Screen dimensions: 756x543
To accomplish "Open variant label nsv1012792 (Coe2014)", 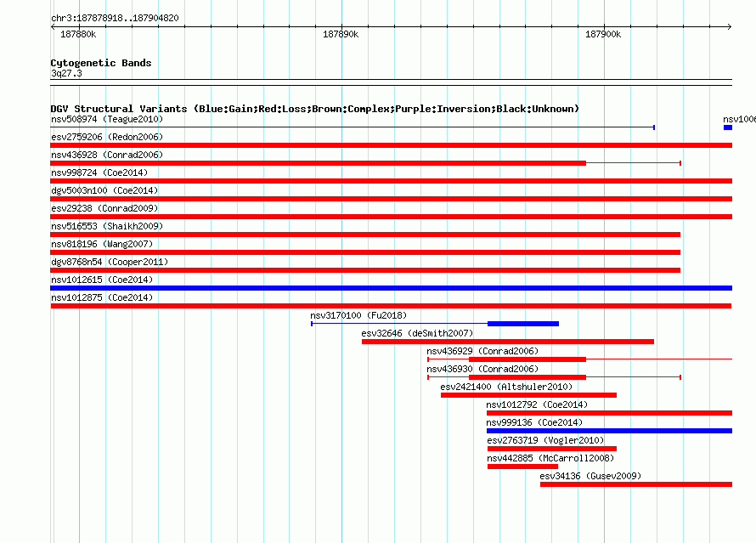I will coord(537,404).
